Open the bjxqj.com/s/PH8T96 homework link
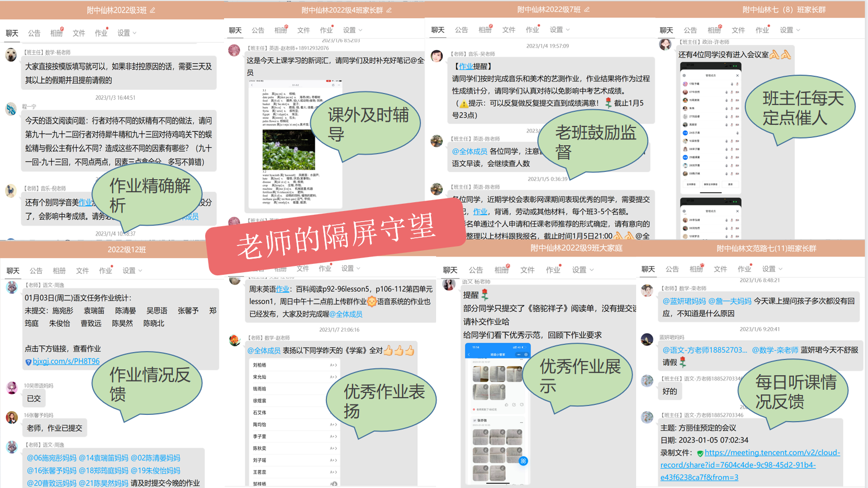This screenshot has height=488, width=868. [x=66, y=362]
